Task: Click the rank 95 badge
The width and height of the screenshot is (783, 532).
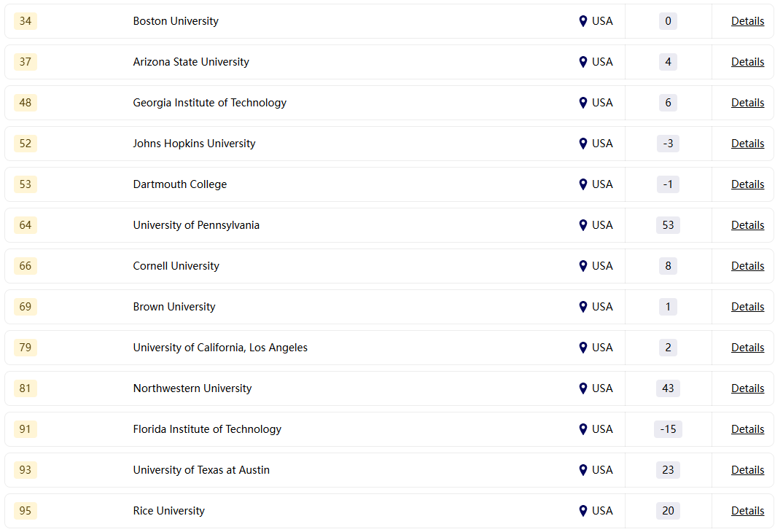Action: [x=26, y=511]
